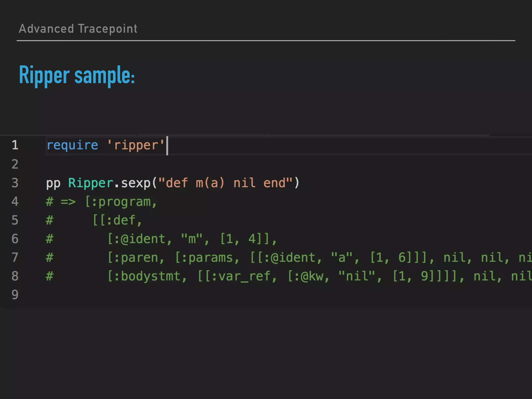
Task: Click line number 2 in the gutter
Action: [15, 164]
